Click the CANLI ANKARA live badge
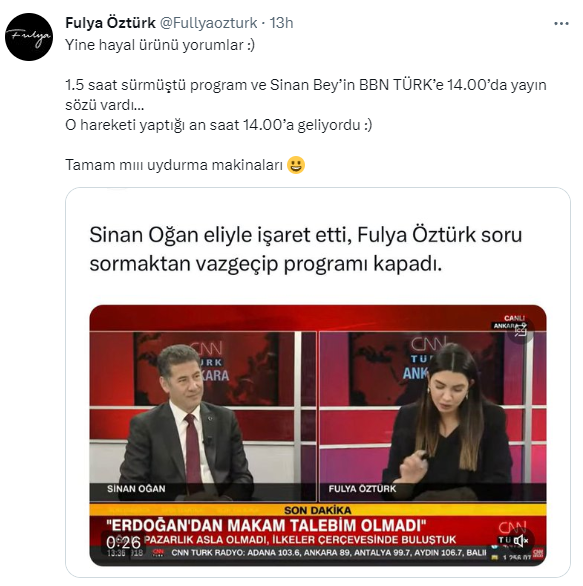Screen dimensions: 583x586 coord(509,322)
